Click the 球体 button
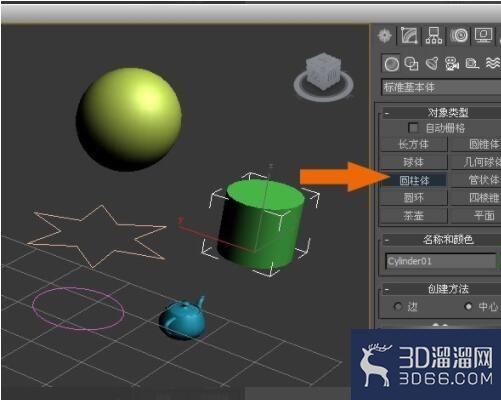 (x=413, y=162)
